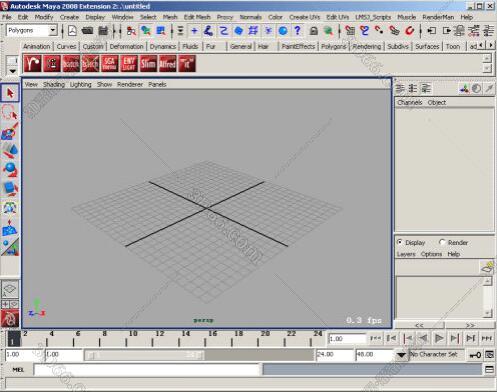This screenshot has height=392, width=497.
Task: Open the RenderMan render shelf button
Action: click(x=32, y=63)
